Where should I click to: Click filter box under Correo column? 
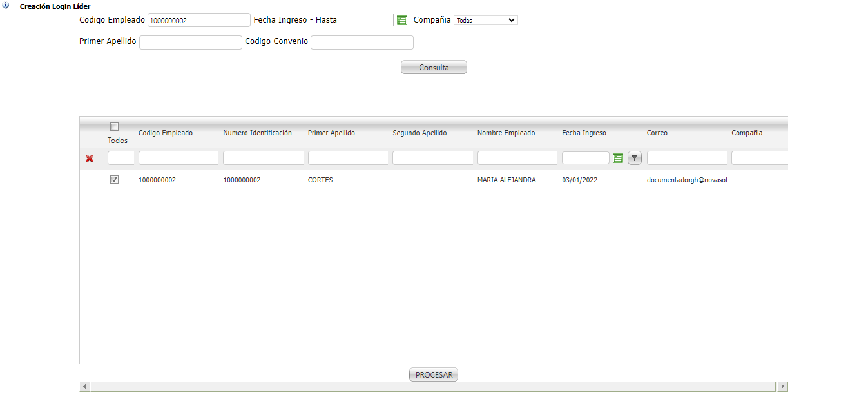tap(687, 158)
